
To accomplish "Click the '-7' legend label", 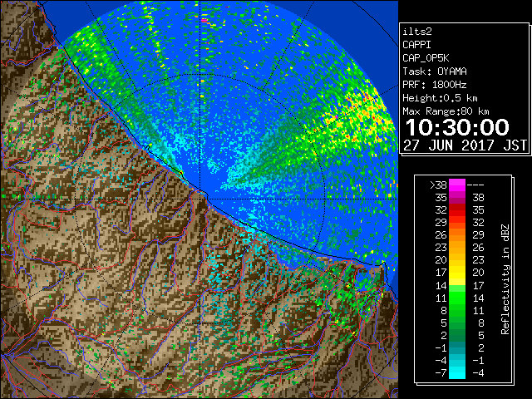I will [441, 372].
